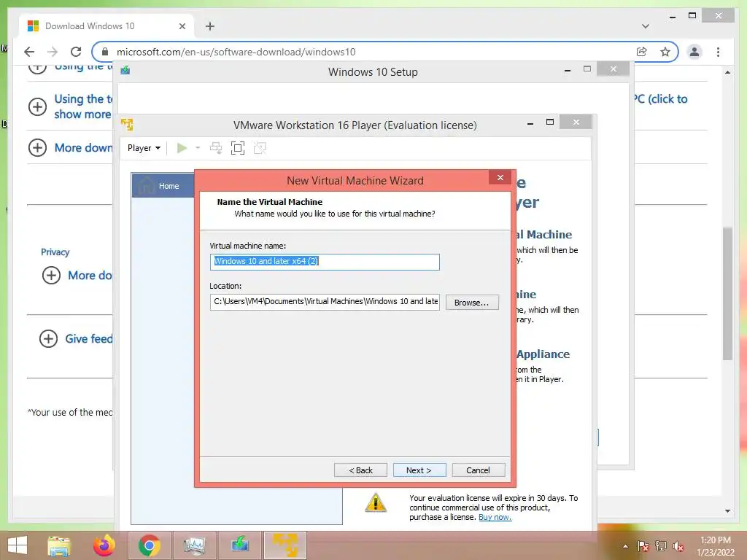Click the enter full screen icon in VMware
The height and width of the screenshot is (560, 747).
coord(238,148)
